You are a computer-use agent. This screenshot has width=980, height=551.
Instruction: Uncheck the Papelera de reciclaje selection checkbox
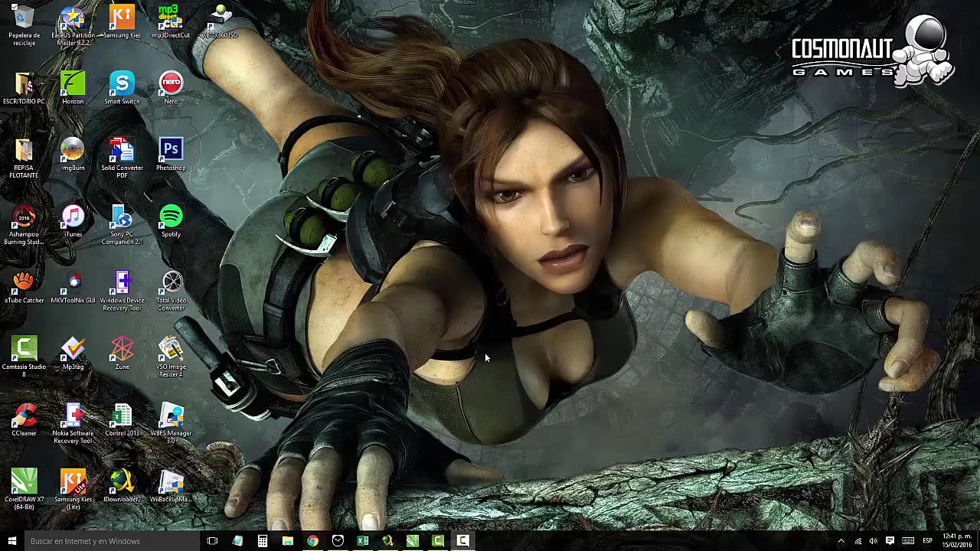15,8
